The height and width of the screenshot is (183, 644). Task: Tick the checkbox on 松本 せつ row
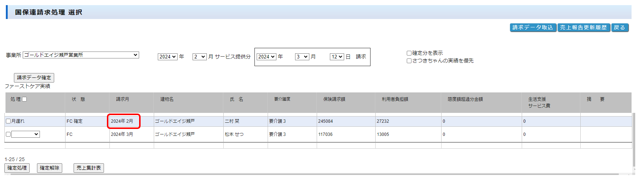click(x=8, y=134)
